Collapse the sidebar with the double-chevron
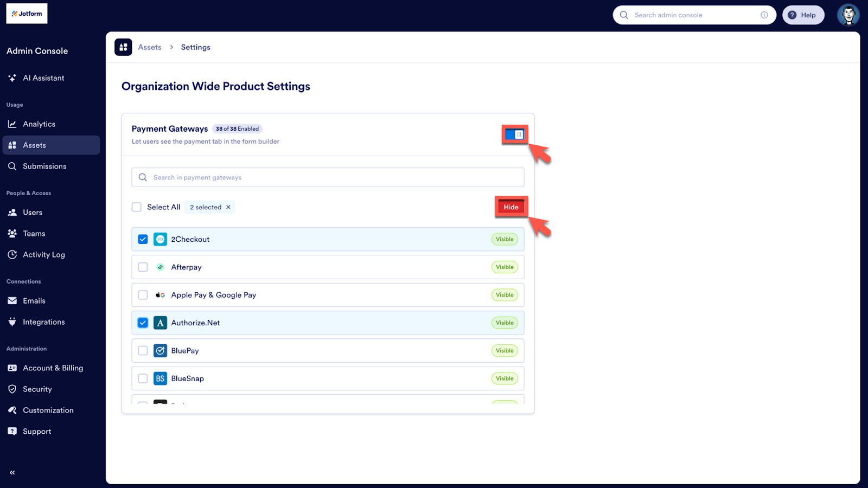The width and height of the screenshot is (868, 488). pyautogui.click(x=11, y=472)
